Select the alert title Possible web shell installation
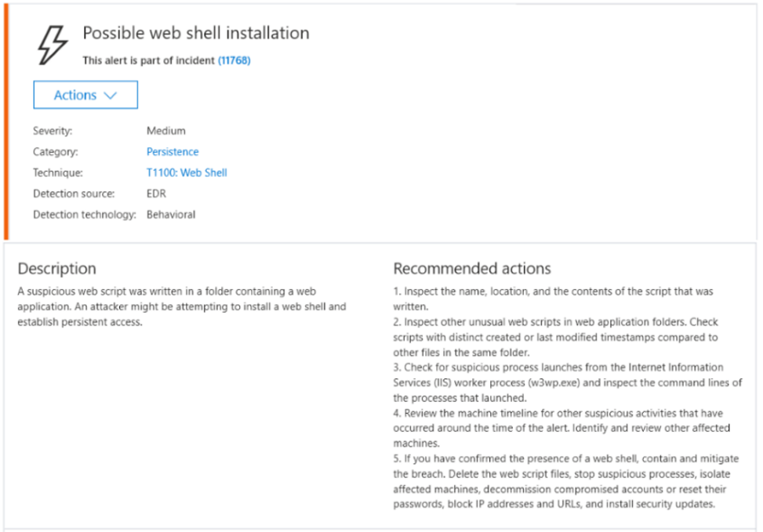 (195, 33)
